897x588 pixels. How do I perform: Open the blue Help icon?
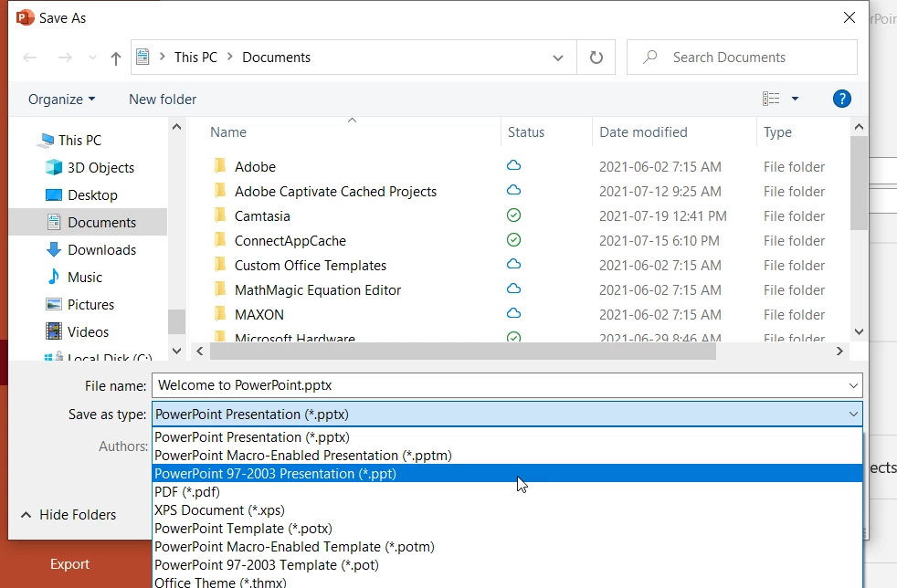pos(841,99)
